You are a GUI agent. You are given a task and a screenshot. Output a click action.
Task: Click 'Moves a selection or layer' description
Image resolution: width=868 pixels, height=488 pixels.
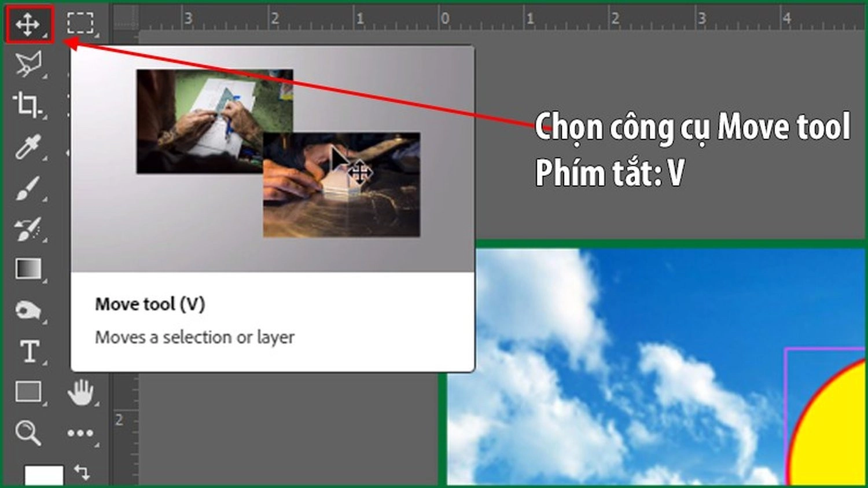[194, 337]
